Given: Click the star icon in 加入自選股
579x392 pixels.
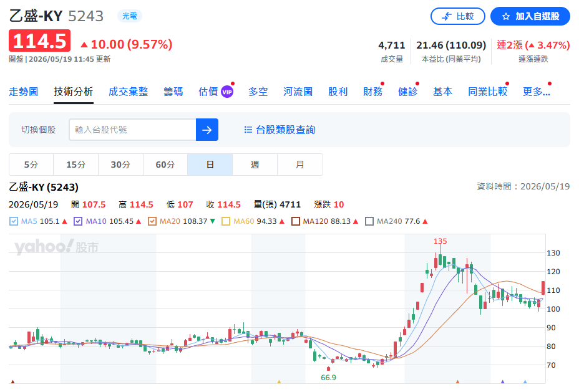Looking at the screenshot, I should [506, 16].
